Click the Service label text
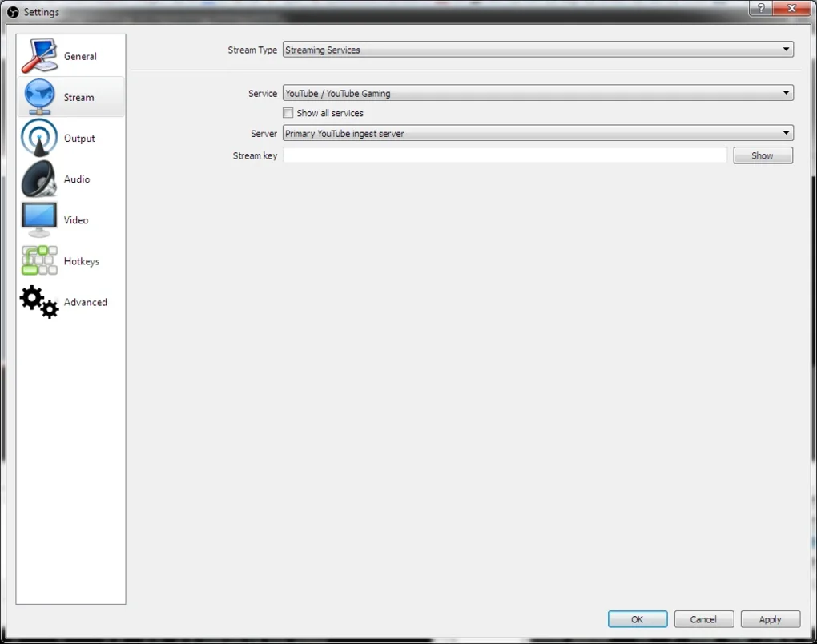 [x=263, y=93]
